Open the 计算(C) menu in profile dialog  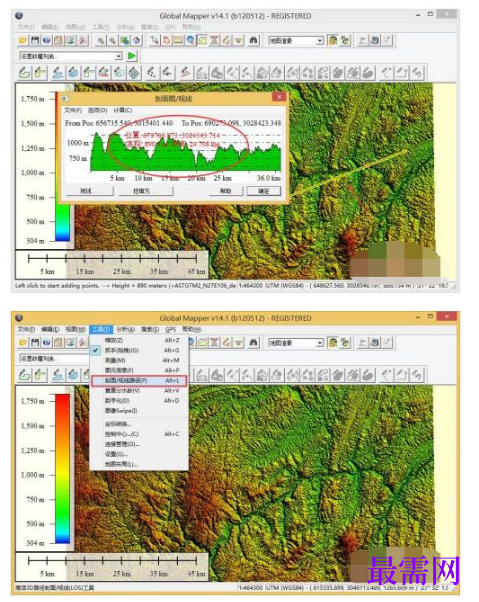tap(123, 110)
